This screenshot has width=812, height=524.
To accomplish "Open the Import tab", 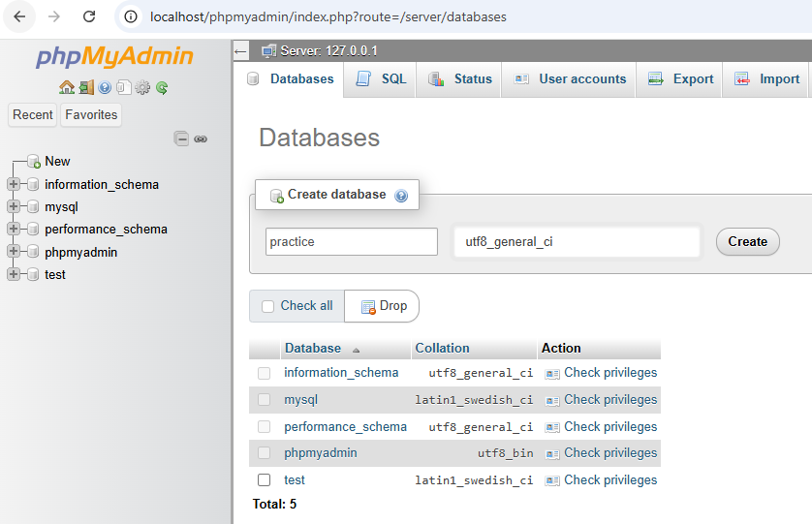I will [765, 79].
